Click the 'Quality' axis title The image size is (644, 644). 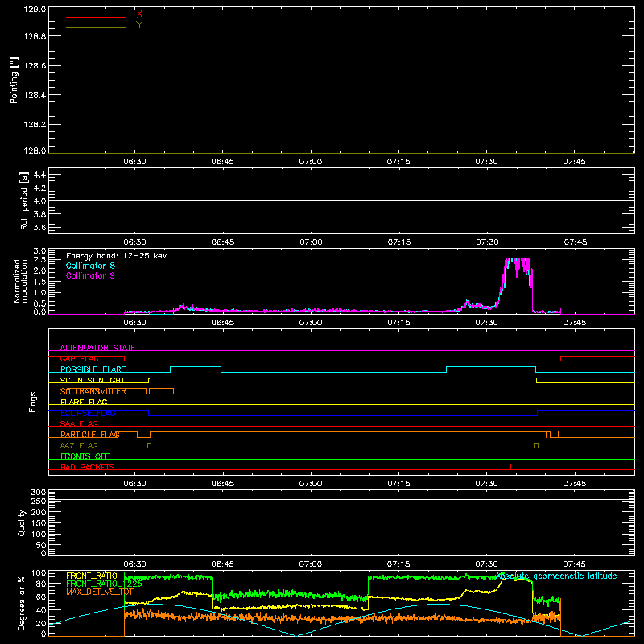[22, 522]
